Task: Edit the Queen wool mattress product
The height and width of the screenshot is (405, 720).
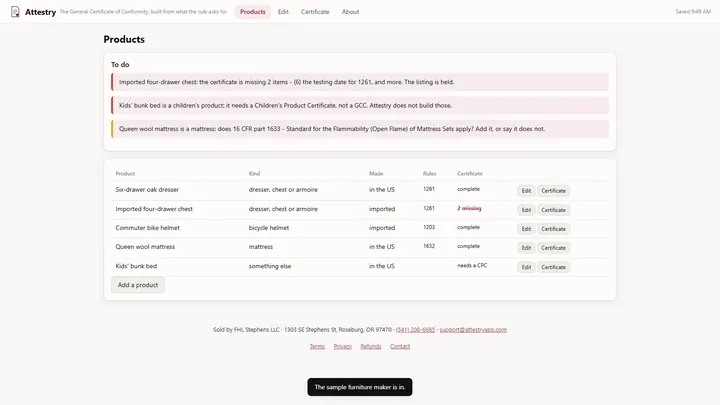Action: click(x=526, y=248)
